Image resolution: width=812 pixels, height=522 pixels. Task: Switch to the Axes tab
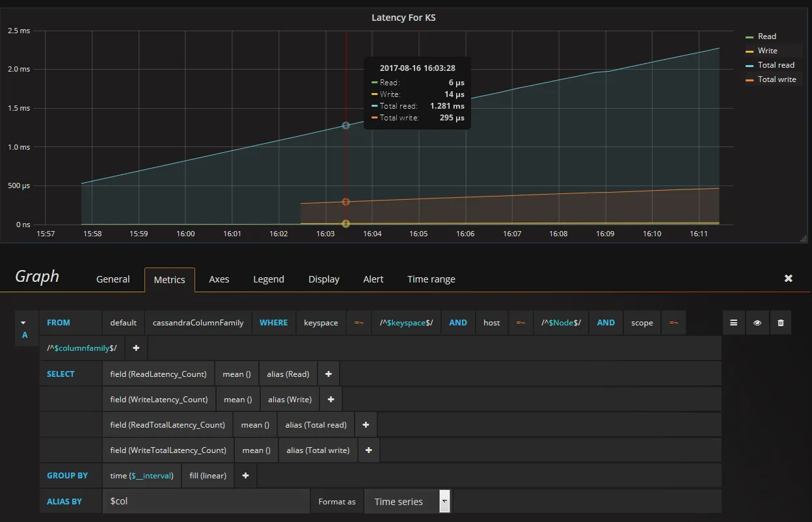[219, 279]
